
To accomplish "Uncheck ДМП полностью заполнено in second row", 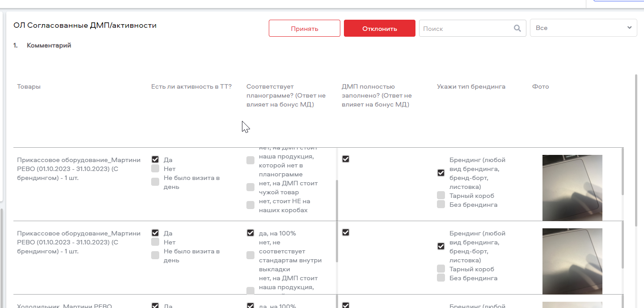I will 346,232.
